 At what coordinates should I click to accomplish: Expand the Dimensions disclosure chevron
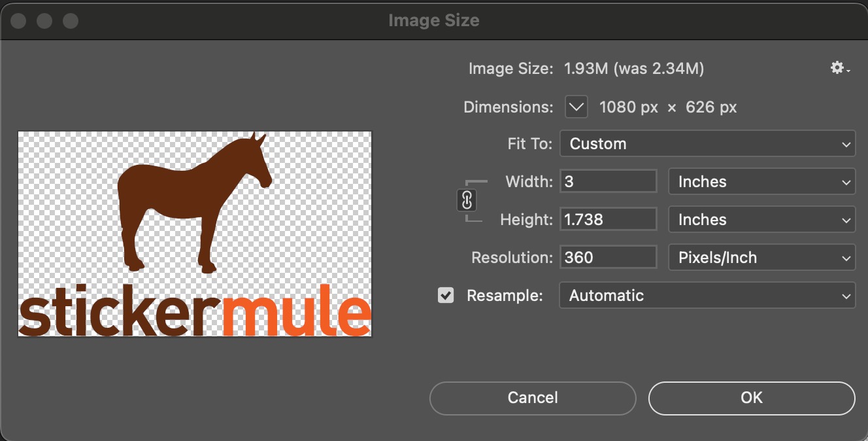coord(575,107)
